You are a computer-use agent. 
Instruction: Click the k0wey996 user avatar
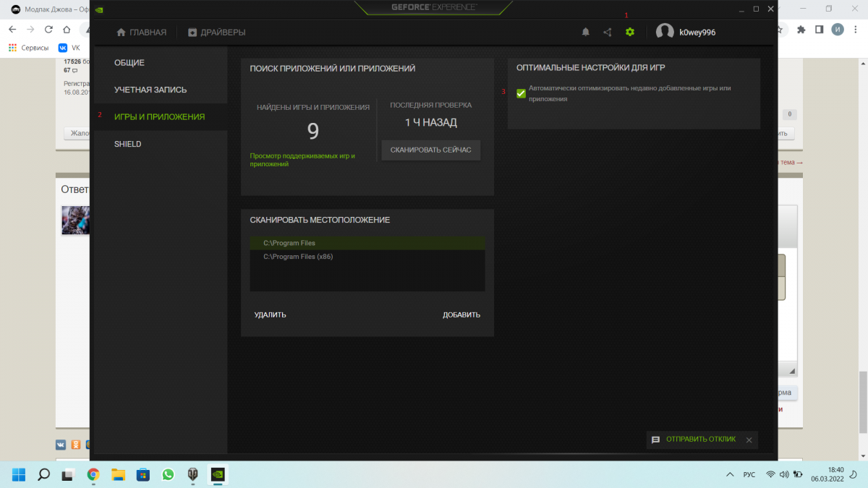665,32
